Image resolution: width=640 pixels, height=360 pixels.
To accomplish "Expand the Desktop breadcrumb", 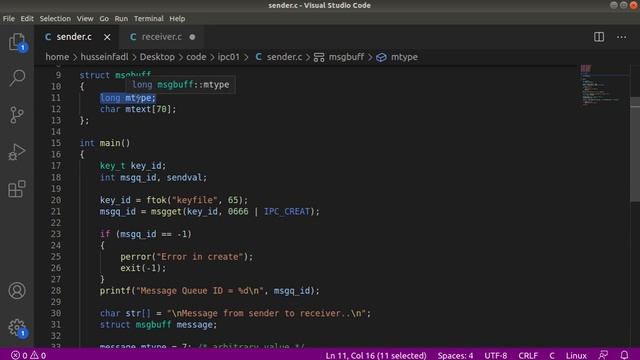I will [157, 57].
